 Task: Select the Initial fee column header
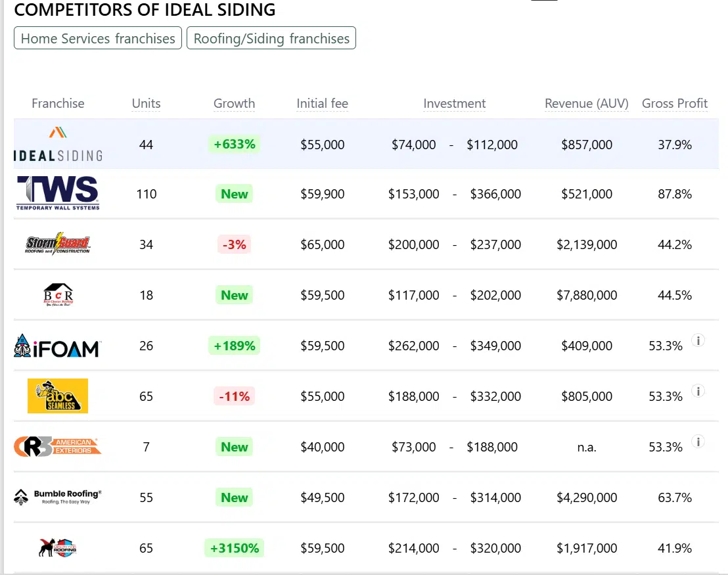322,103
